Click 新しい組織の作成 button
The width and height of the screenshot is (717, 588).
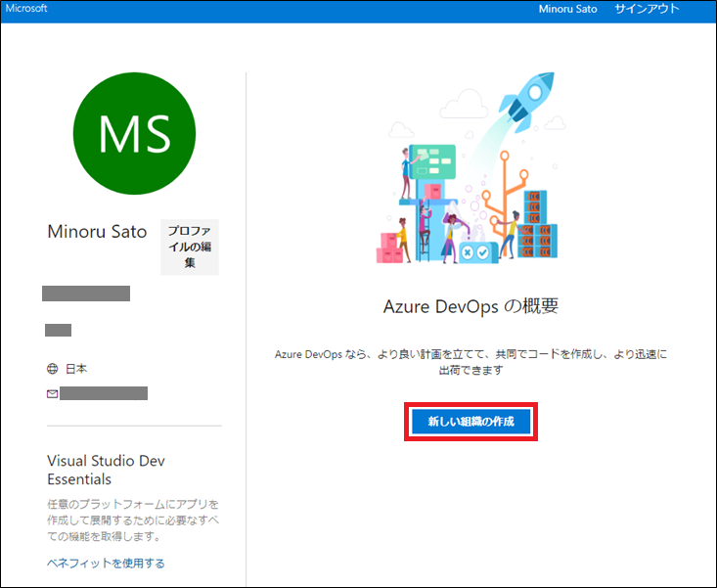pos(471,422)
